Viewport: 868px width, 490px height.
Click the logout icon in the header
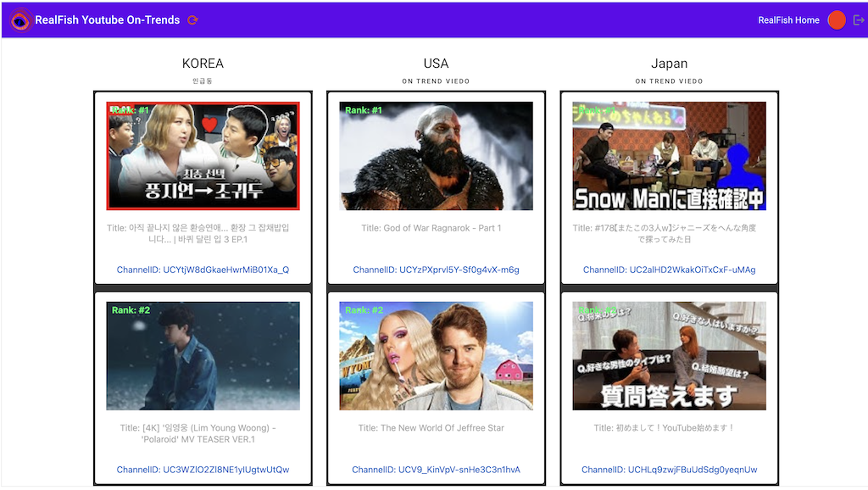pos(859,20)
